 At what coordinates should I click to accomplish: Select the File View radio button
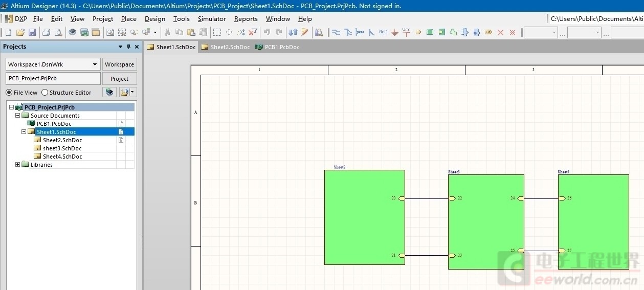click(x=9, y=93)
